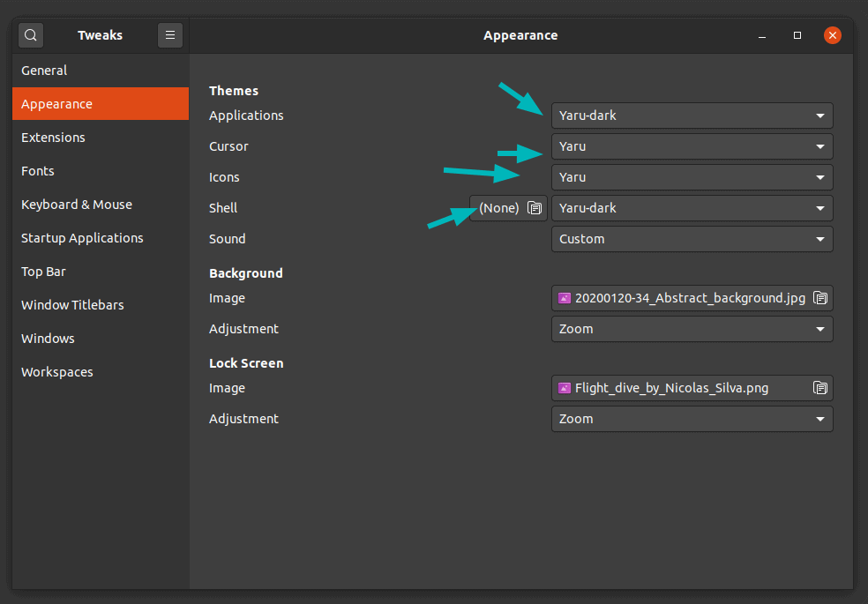
Task: Open the Background Adjustment dropdown set to Zoom
Action: coord(692,329)
